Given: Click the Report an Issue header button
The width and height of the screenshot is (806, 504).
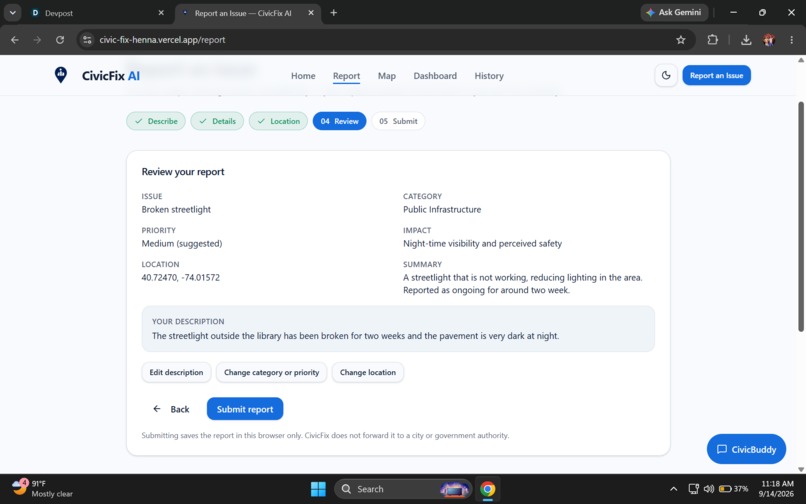Looking at the screenshot, I should coord(716,75).
